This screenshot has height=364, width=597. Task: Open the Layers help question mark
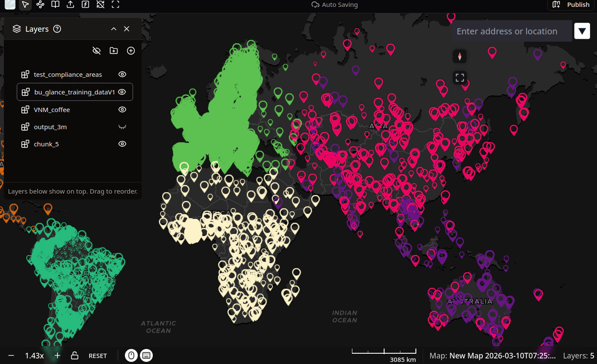tap(57, 29)
